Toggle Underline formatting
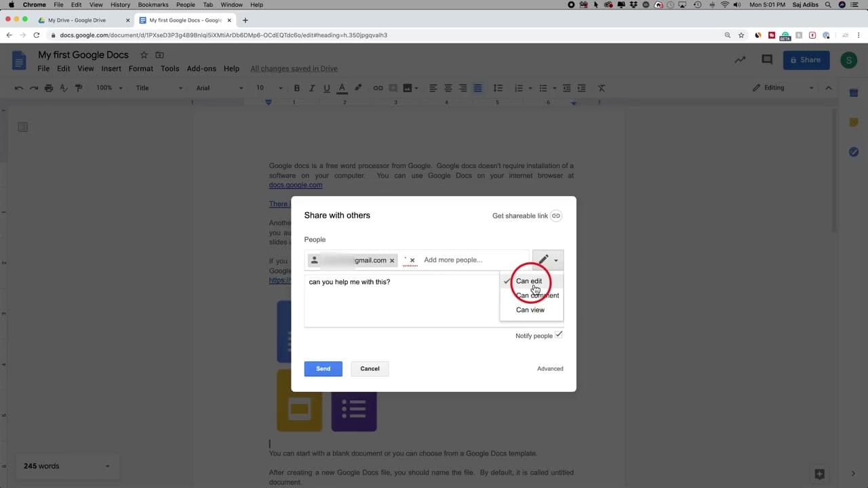Image resolution: width=868 pixels, height=488 pixels. (327, 88)
